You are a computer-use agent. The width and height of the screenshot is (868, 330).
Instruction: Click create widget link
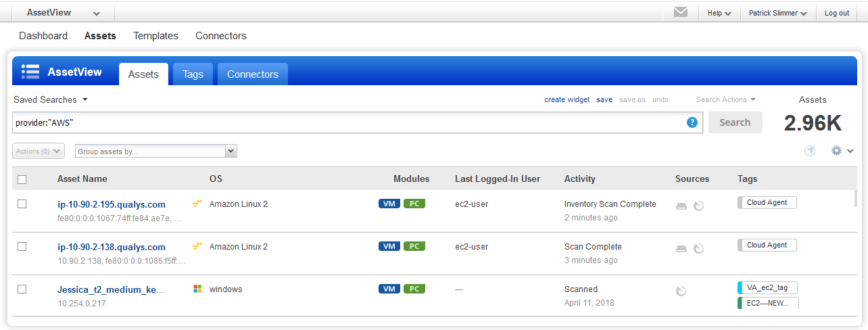tap(567, 99)
